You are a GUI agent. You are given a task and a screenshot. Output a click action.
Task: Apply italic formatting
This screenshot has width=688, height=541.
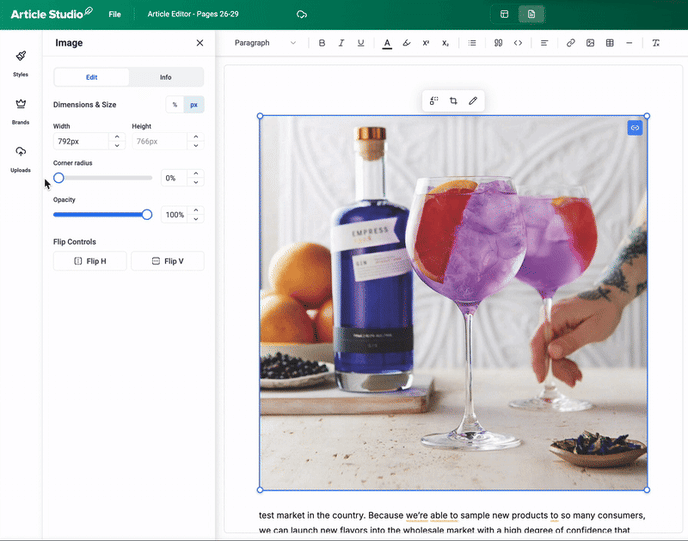point(341,43)
